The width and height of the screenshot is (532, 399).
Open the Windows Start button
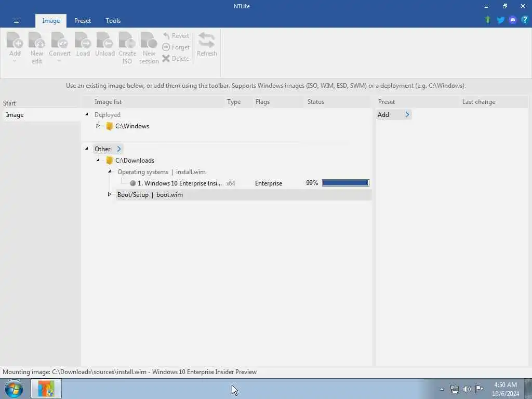[x=14, y=389]
